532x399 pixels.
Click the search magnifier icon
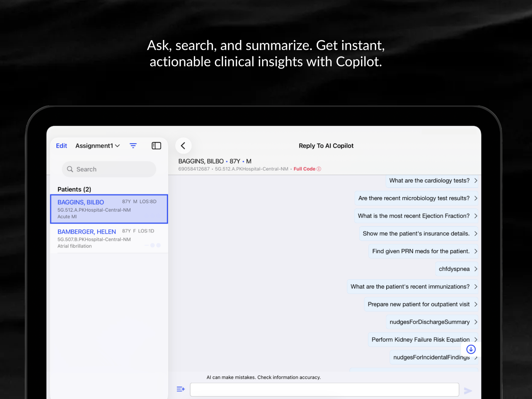pos(70,169)
